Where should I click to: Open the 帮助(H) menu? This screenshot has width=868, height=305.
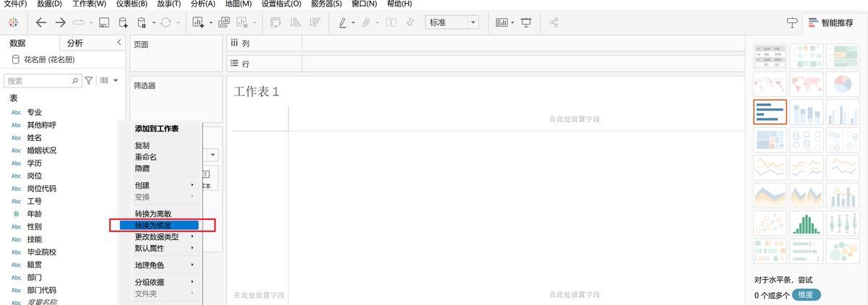tap(399, 4)
